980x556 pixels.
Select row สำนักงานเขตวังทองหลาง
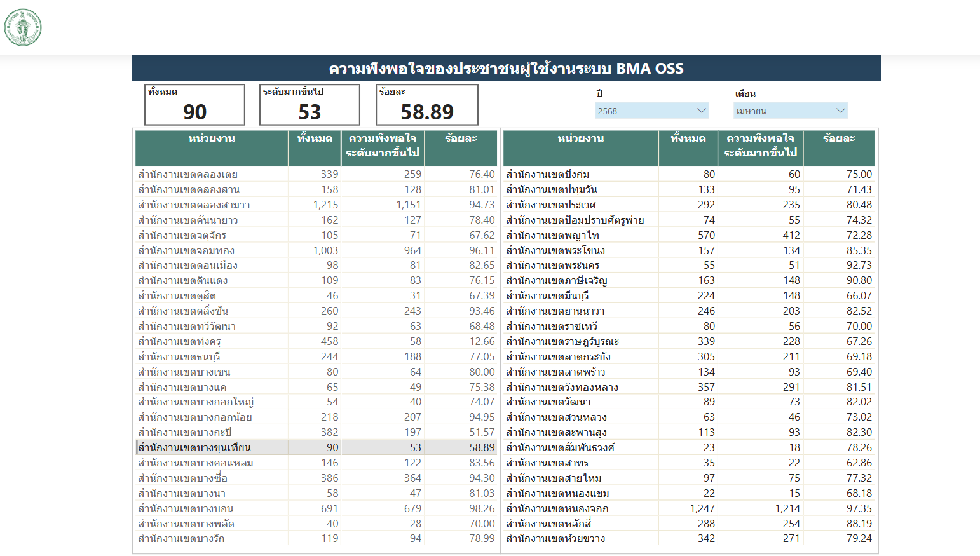[x=689, y=387]
